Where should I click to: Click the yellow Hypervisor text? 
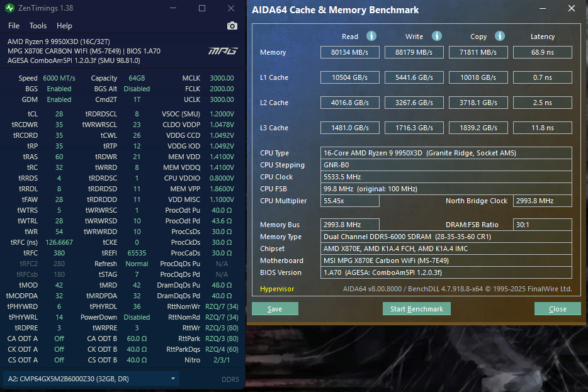pos(277,289)
